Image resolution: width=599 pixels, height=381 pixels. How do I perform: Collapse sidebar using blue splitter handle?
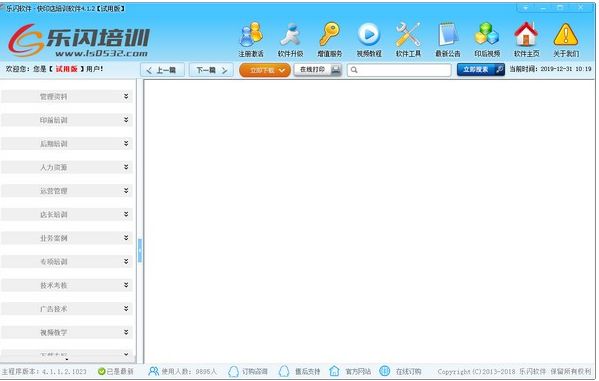(x=140, y=250)
